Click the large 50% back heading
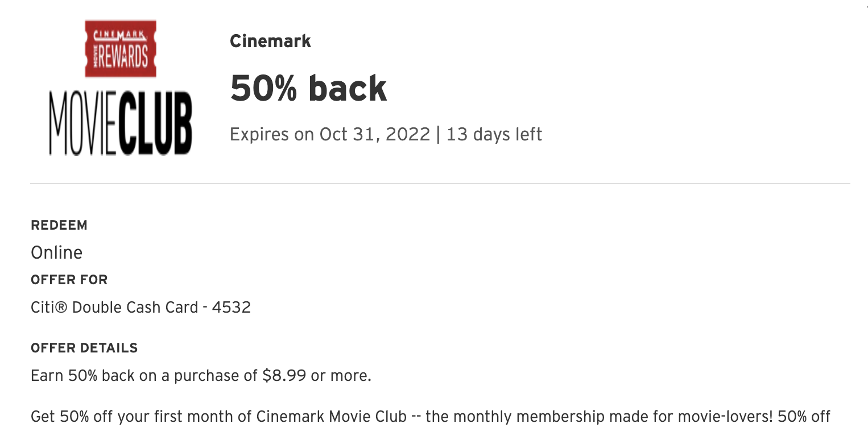The width and height of the screenshot is (868, 440). 308,89
